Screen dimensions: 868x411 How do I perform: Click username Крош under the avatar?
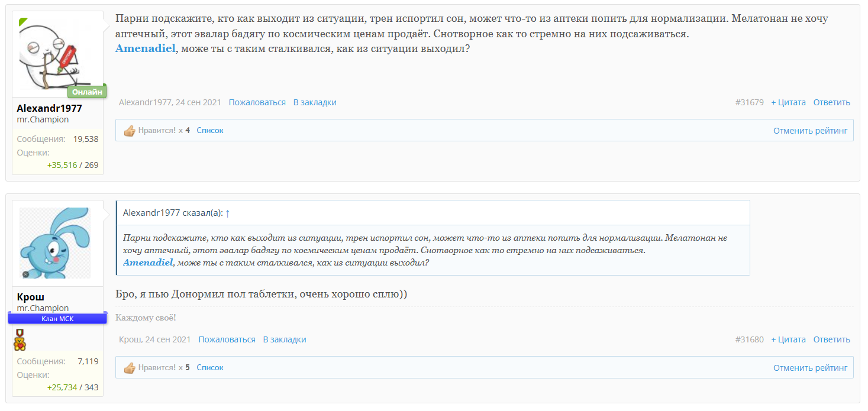pyautogui.click(x=30, y=297)
